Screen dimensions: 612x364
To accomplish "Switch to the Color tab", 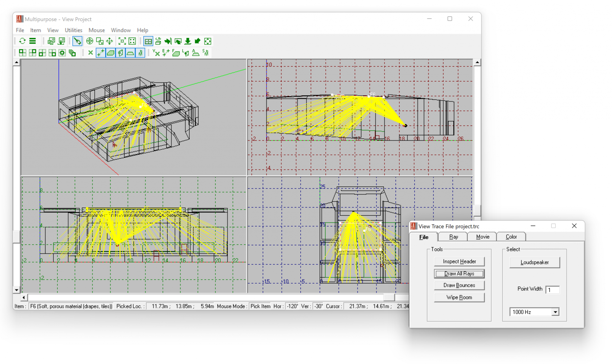I will point(511,237).
